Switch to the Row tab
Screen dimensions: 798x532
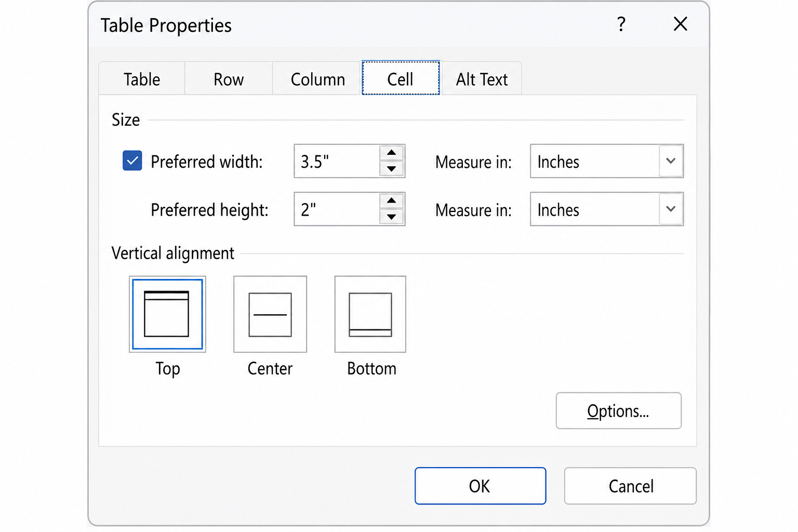point(229,79)
